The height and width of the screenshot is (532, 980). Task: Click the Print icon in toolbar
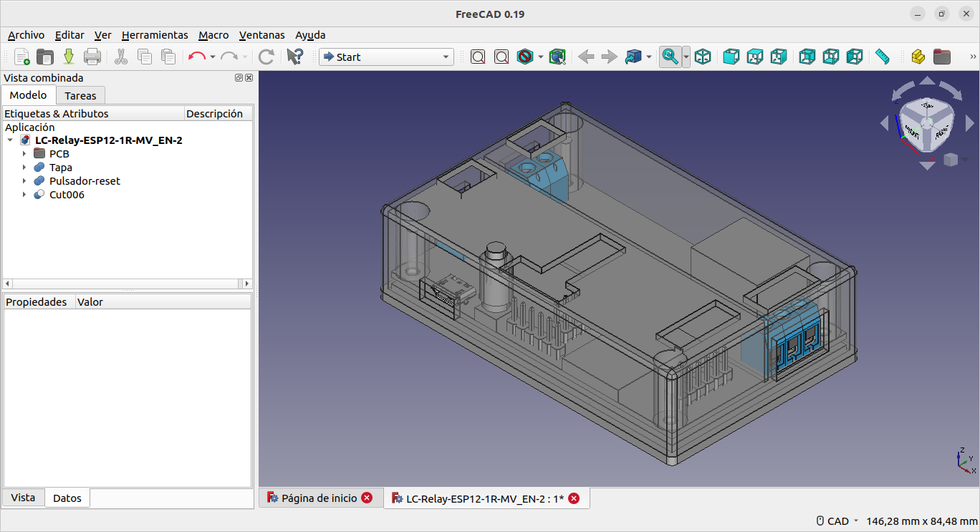[92, 57]
